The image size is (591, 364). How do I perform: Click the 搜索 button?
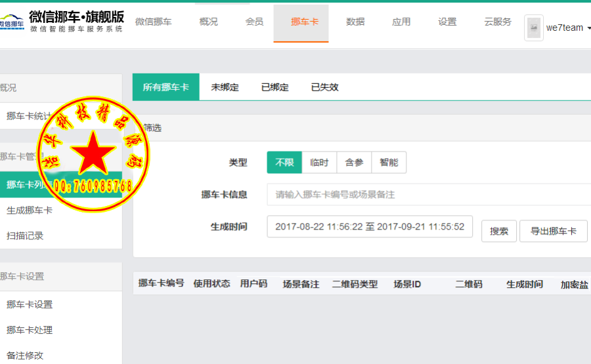[x=499, y=231]
